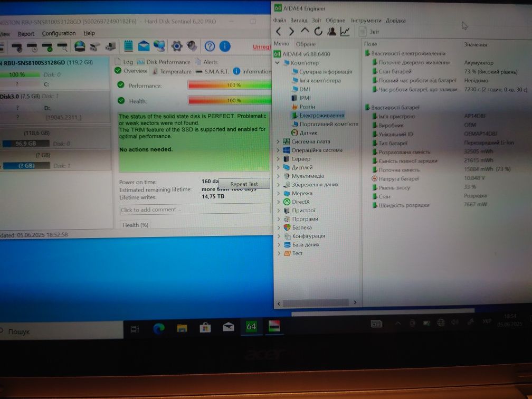The height and width of the screenshot is (399, 532).
Task: Collapse the Комп'ютер tree node
Action: click(x=277, y=63)
